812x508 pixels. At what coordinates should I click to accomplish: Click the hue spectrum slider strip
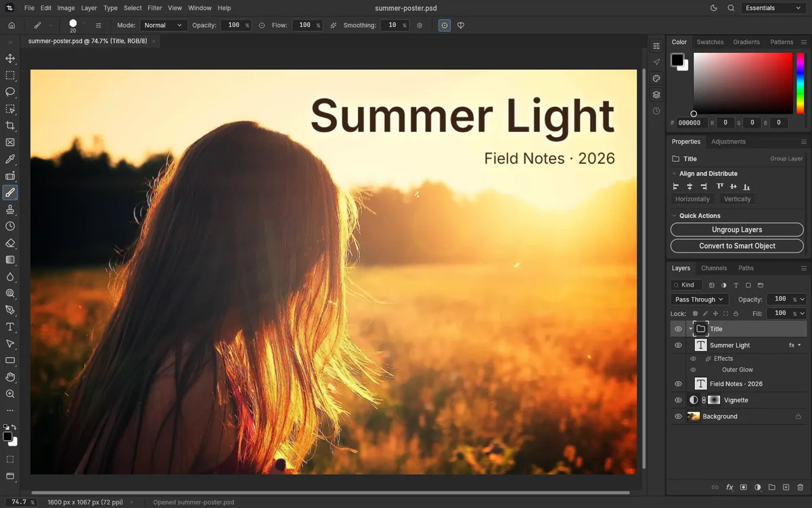point(800,83)
